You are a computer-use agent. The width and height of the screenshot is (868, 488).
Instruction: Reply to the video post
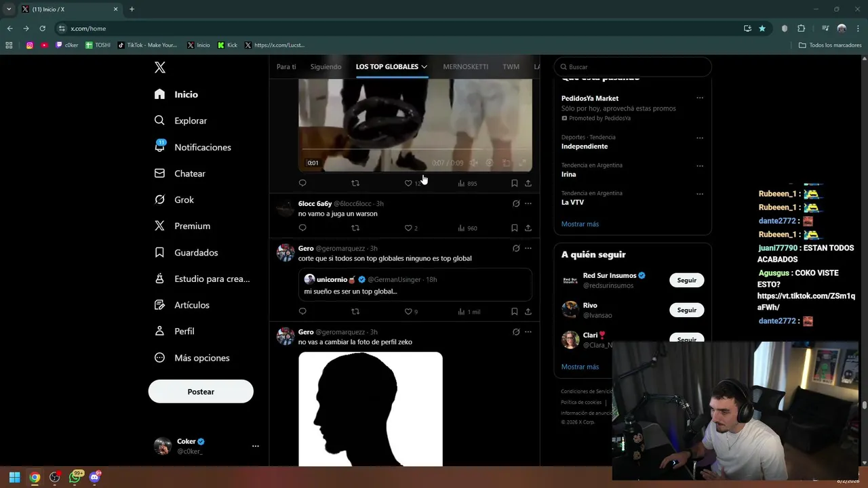pyautogui.click(x=302, y=183)
